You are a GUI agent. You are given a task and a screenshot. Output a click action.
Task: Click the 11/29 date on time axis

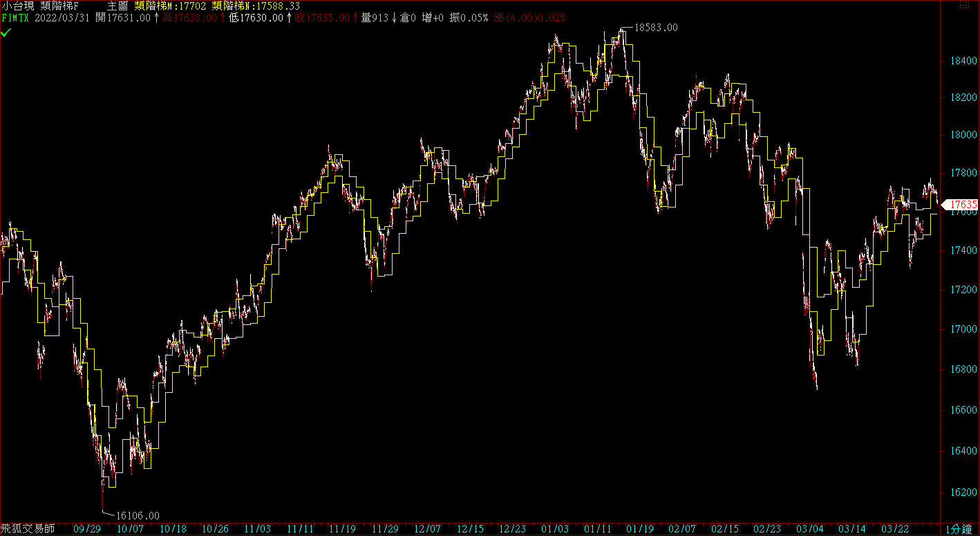385,529
